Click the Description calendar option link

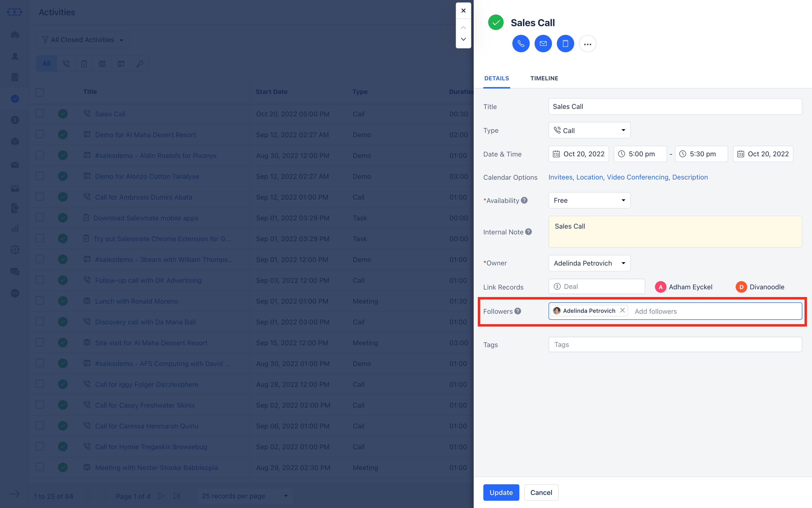point(690,177)
